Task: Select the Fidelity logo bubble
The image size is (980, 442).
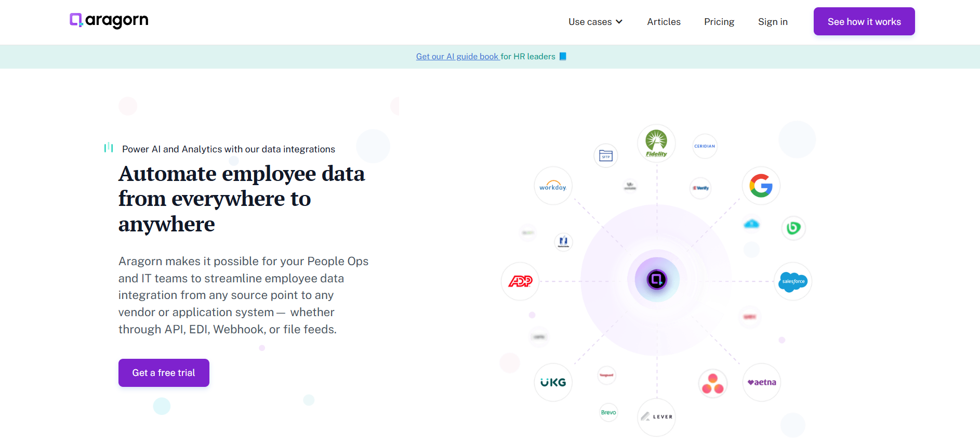Action: [656, 143]
